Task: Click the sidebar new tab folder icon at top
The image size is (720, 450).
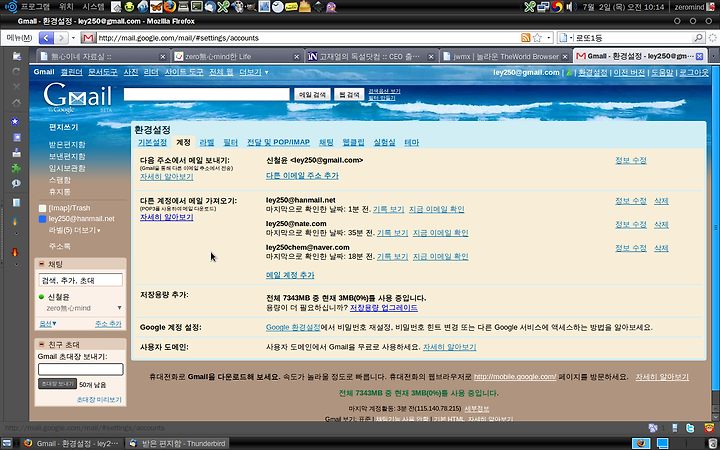Action: coord(17,56)
